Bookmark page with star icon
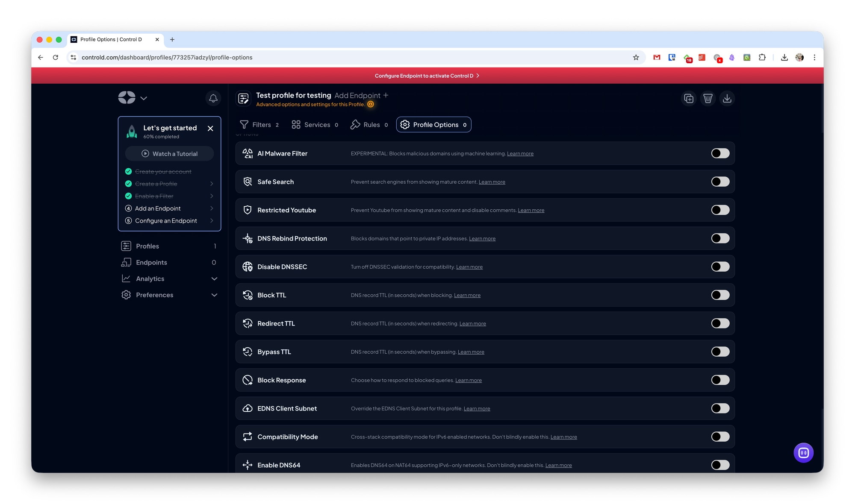Viewport: 855px width, 504px height. pos(636,57)
